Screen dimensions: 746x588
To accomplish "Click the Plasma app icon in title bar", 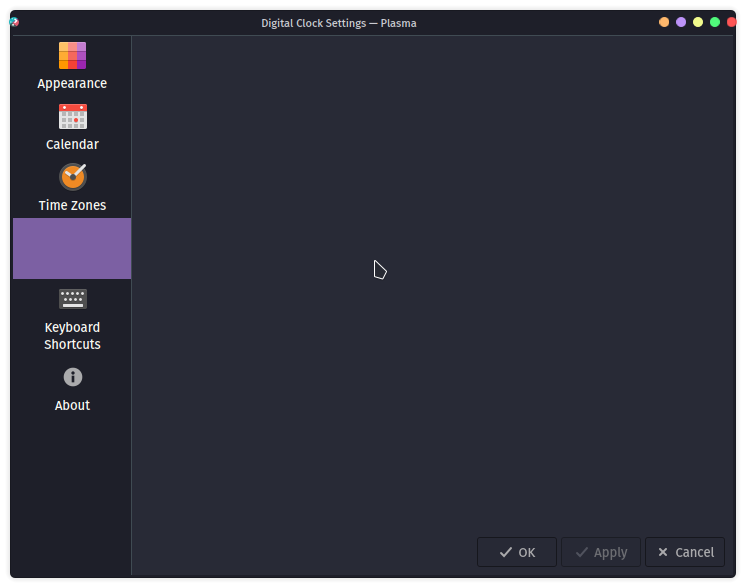I will (x=14, y=22).
